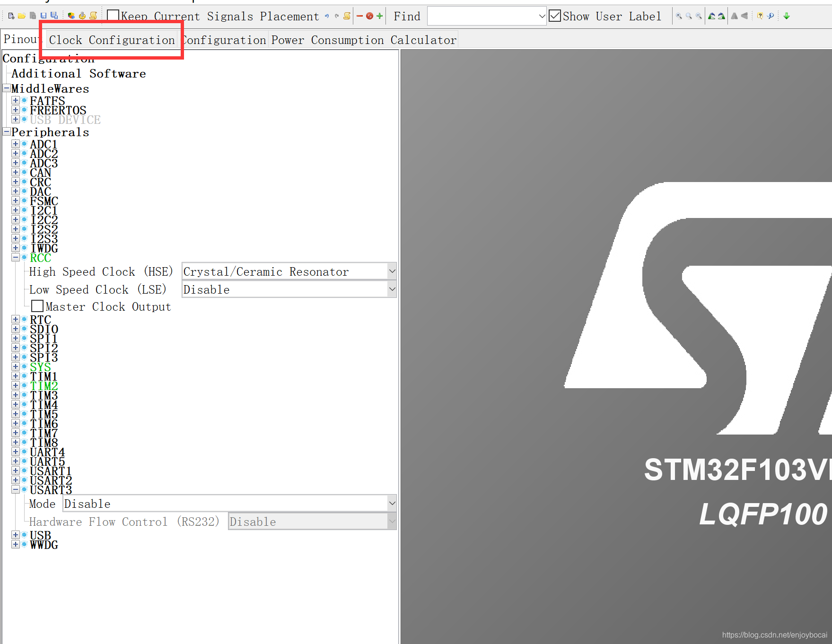The image size is (832, 644).
Task: Click the Open Project folder icon
Action: coord(22,16)
